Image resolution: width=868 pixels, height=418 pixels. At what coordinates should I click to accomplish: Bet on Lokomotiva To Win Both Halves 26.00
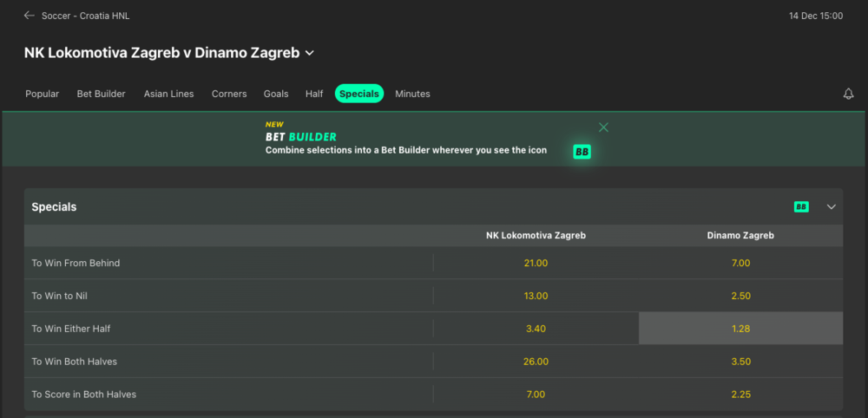(x=536, y=362)
